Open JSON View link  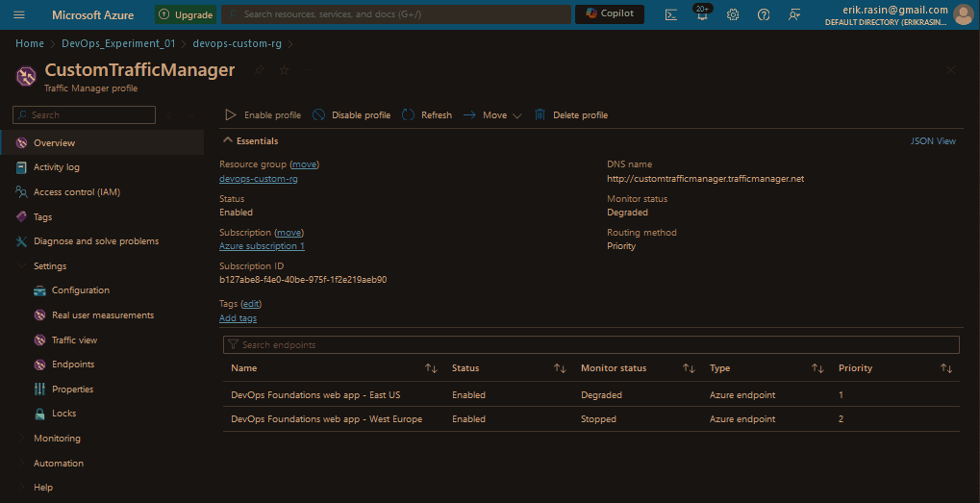tap(933, 141)
